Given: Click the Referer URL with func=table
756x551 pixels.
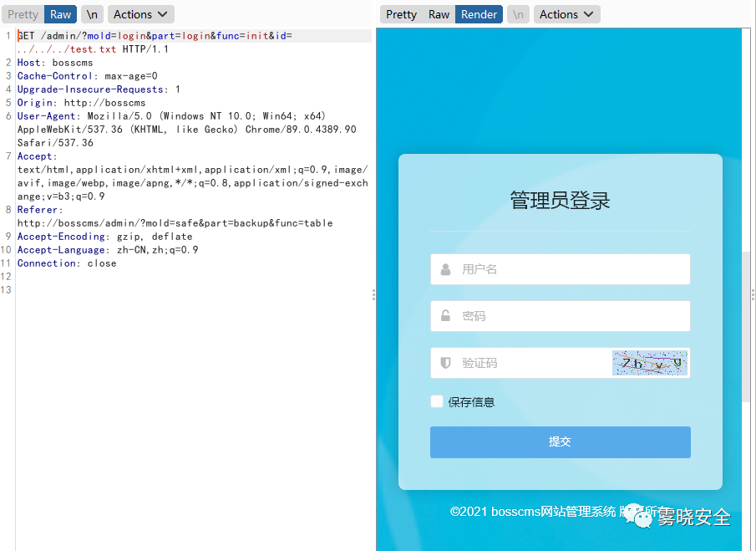Looking at the screenshot, I should click(175, 223).
